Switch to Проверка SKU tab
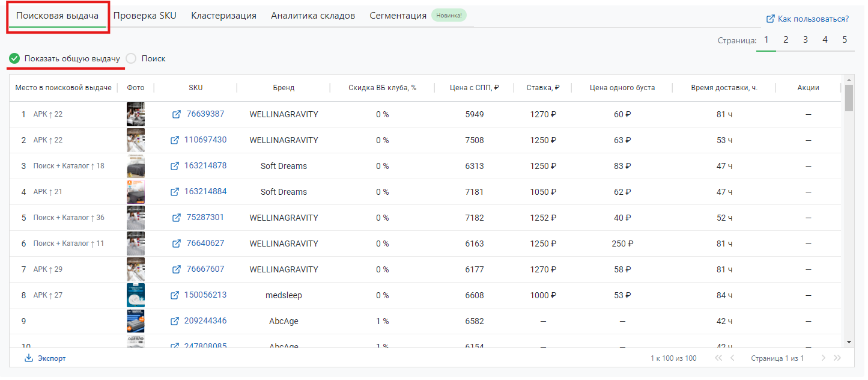Screen dimensions: 868x380 [x=145, y=16]
